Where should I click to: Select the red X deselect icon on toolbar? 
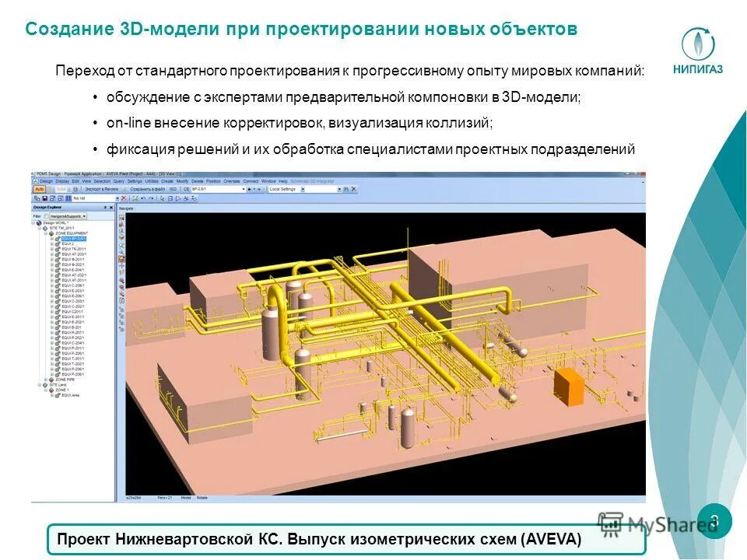click(124, 198)
